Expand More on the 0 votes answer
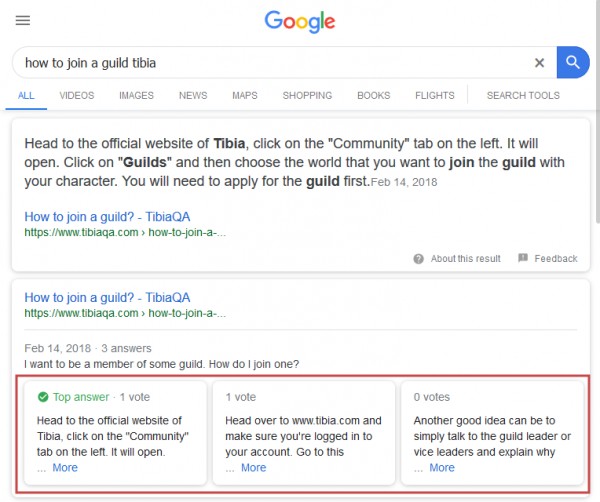600x502 pixels. (442, 468)
